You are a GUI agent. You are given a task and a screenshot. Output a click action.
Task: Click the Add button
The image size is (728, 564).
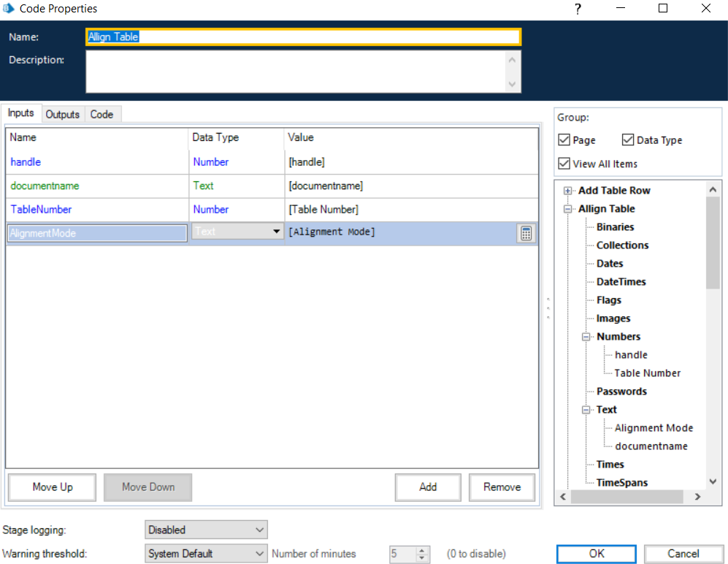pyautogui.click(x=428, y=487)
